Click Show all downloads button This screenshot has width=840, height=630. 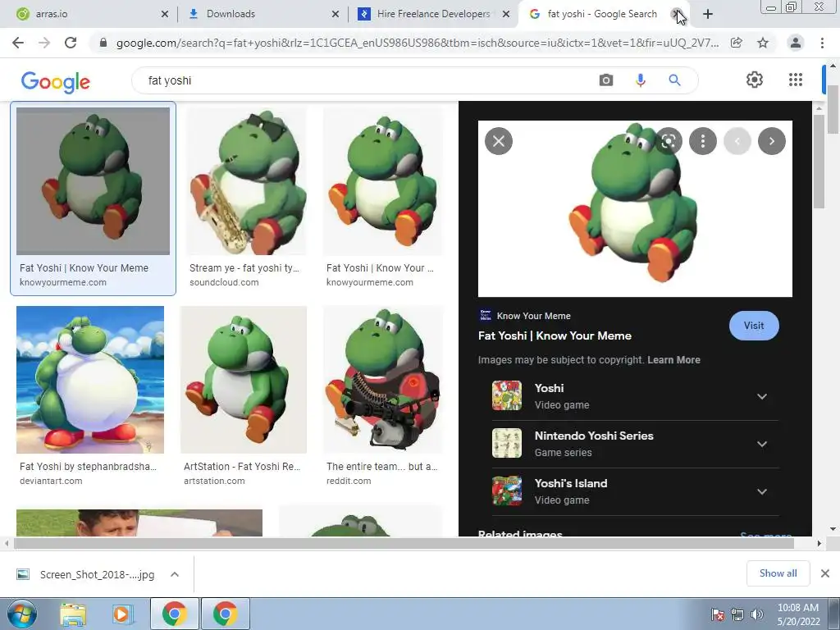[778, 573]
